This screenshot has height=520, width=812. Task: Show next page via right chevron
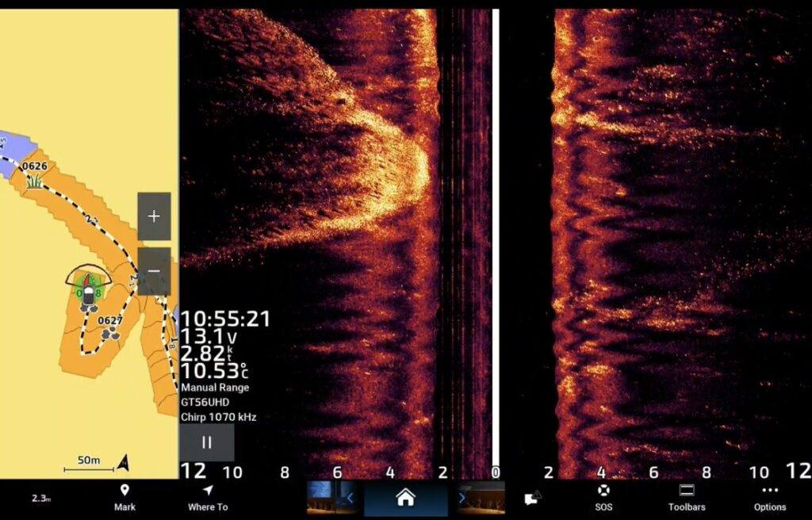click(462, 498)
